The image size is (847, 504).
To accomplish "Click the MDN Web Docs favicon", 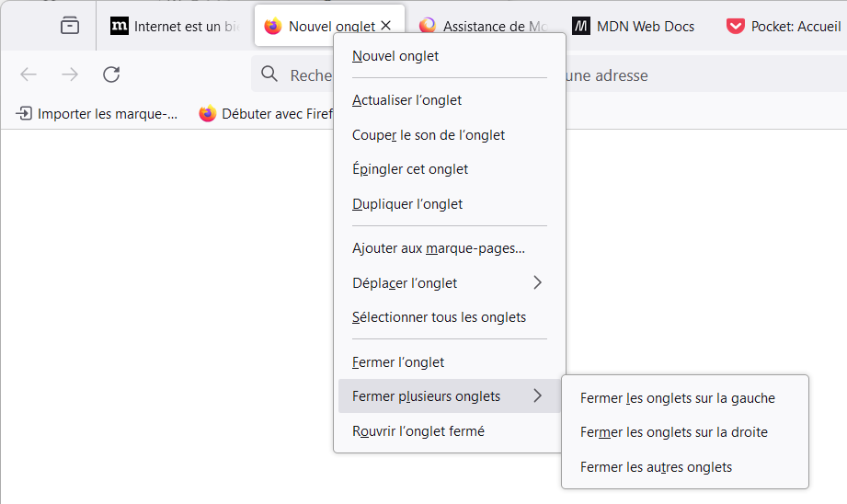I will tap(581, 26).
